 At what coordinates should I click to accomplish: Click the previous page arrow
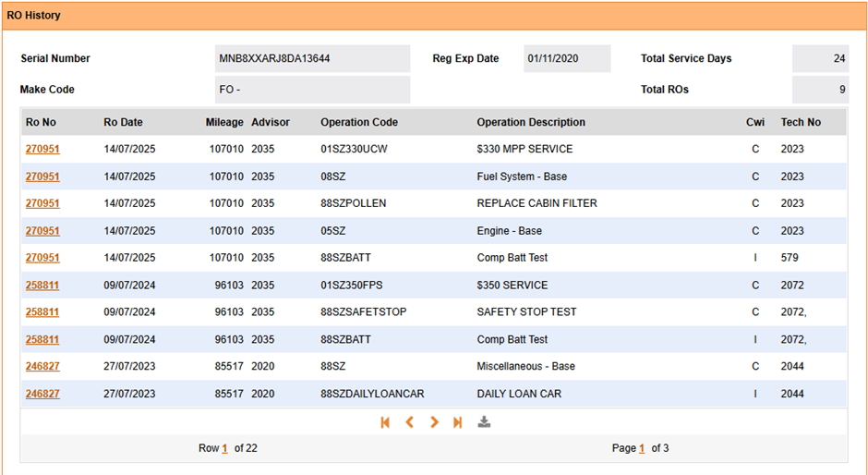(410, 422)
